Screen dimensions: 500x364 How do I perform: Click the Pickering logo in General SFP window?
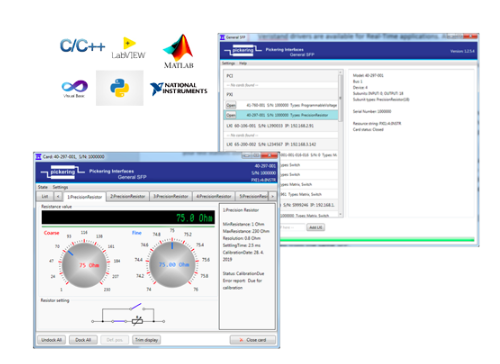pyautogui.click(x=243, y=51)
